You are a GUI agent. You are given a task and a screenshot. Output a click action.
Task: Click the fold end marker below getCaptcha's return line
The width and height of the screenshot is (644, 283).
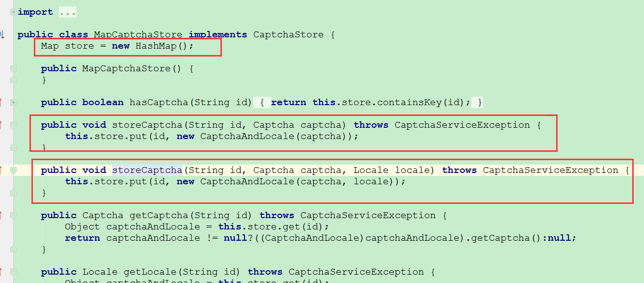(13, 249)
